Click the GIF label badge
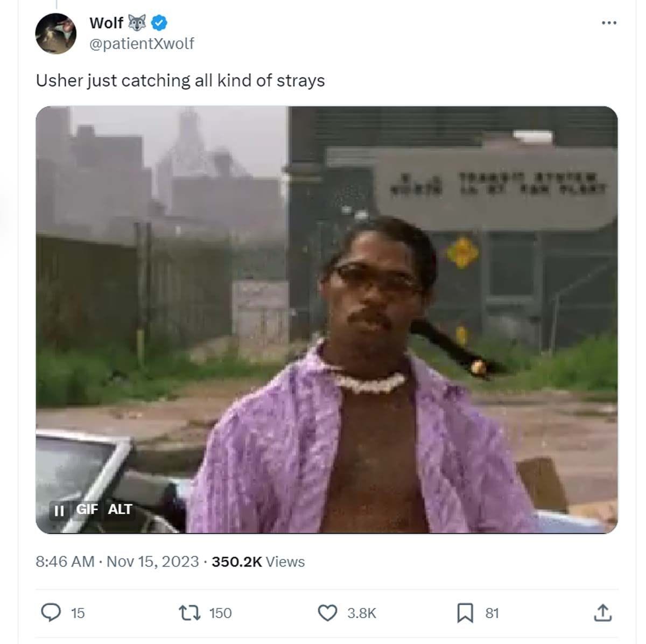646x644 pixels. pos(87,509)
